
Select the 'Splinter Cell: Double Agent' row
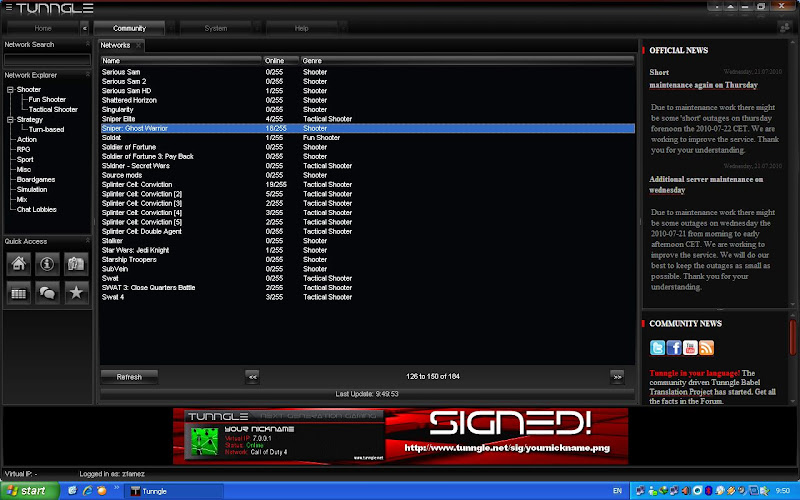pos(367,232)
